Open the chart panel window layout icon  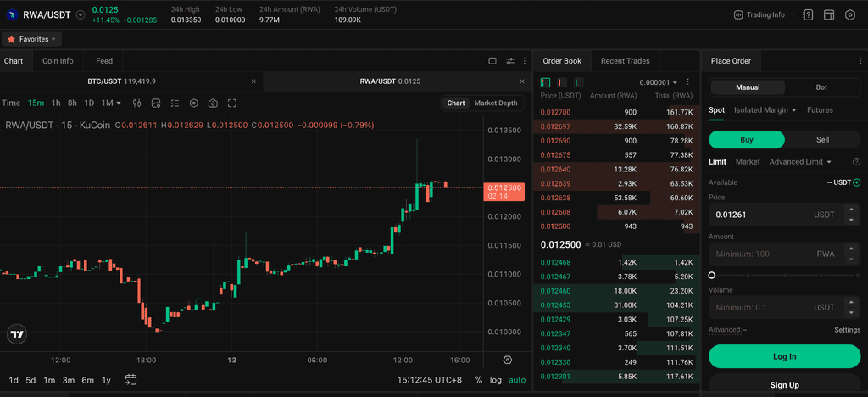[492, 61]
